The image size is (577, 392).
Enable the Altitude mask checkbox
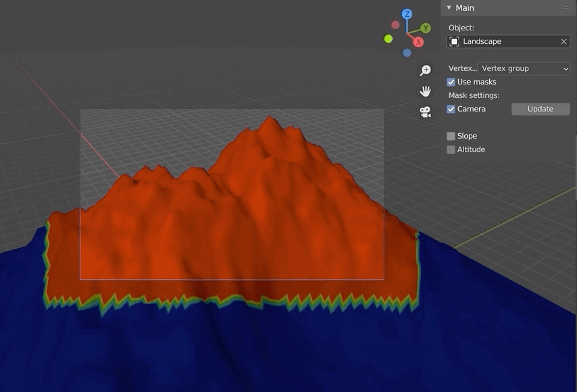451,149
